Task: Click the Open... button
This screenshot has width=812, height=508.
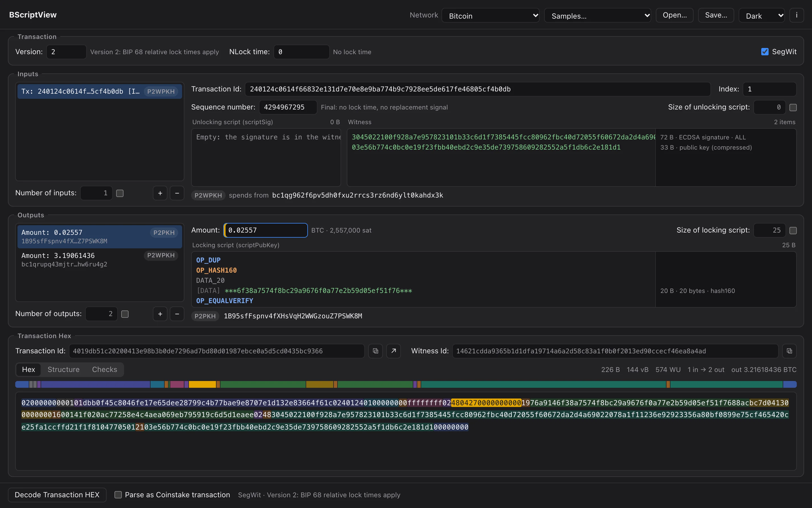Action: click(674, 15)
